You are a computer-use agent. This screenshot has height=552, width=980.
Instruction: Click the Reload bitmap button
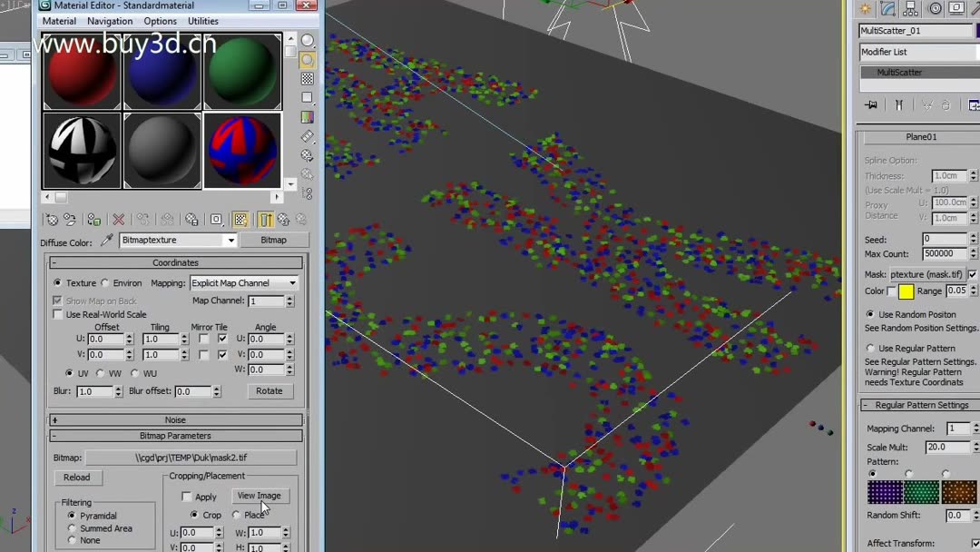click(x=77, y=478)
